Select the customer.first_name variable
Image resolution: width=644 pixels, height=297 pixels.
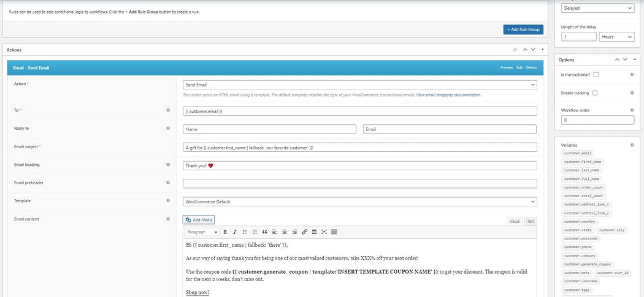583,162
